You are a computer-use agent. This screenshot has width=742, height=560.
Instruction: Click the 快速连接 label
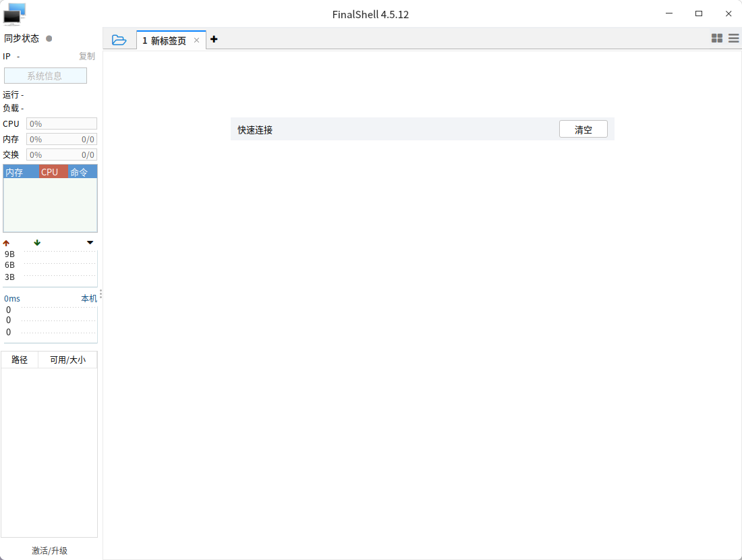[x=255, y=130]
